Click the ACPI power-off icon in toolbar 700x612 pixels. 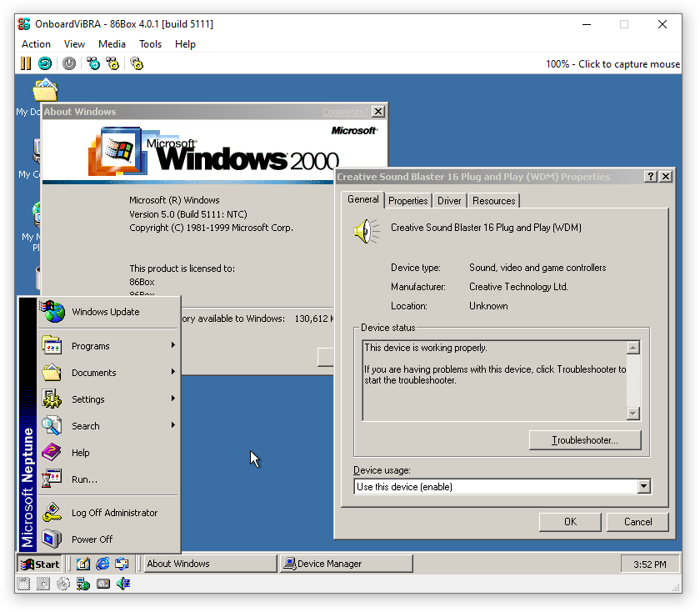tap(68, 64)
